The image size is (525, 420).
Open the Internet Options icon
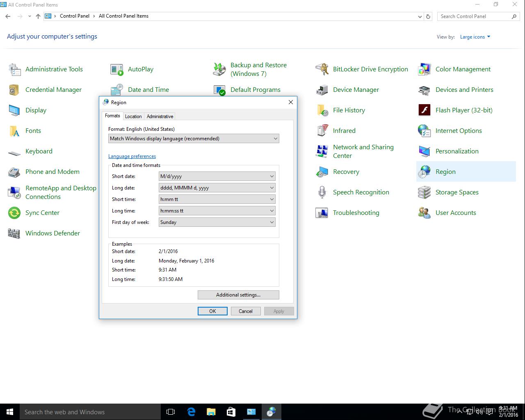pyautogui.click(x=425, y=131)
